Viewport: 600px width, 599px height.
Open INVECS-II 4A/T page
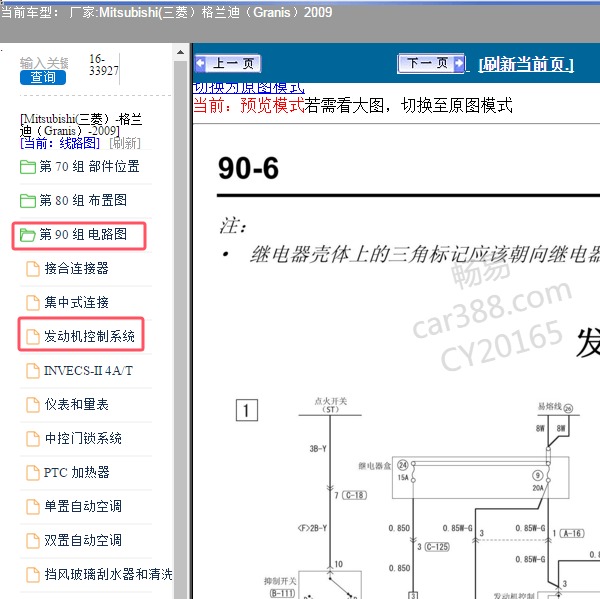[88, 370]
